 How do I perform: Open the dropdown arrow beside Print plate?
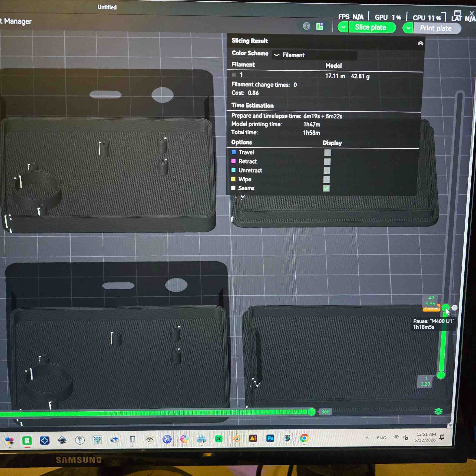point(408,28)
